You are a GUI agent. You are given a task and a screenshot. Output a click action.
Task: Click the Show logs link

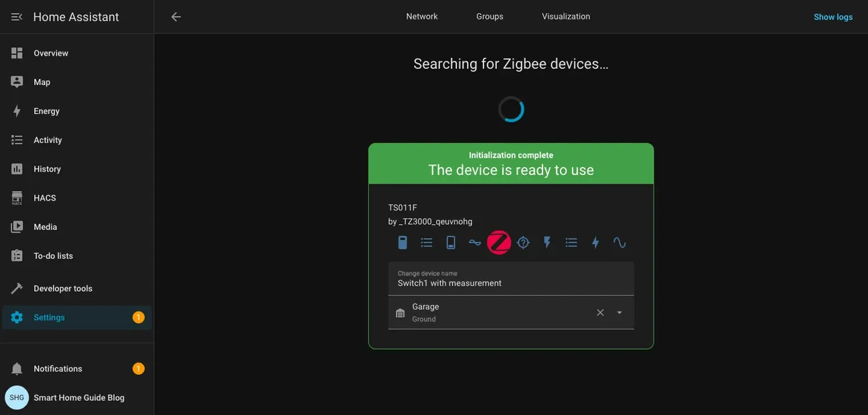tap(833, 15)
